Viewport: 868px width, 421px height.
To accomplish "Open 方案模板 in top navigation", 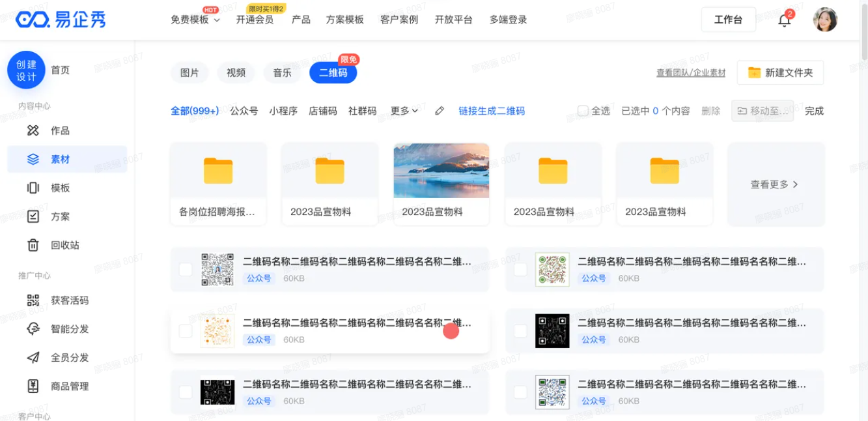I will point(345,20).
